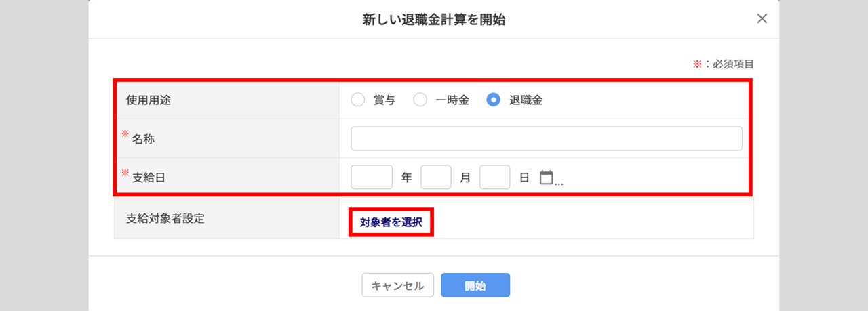
Task: Click the 支給日 required field label
Action: pyautogui.click(x=143, y=177)
